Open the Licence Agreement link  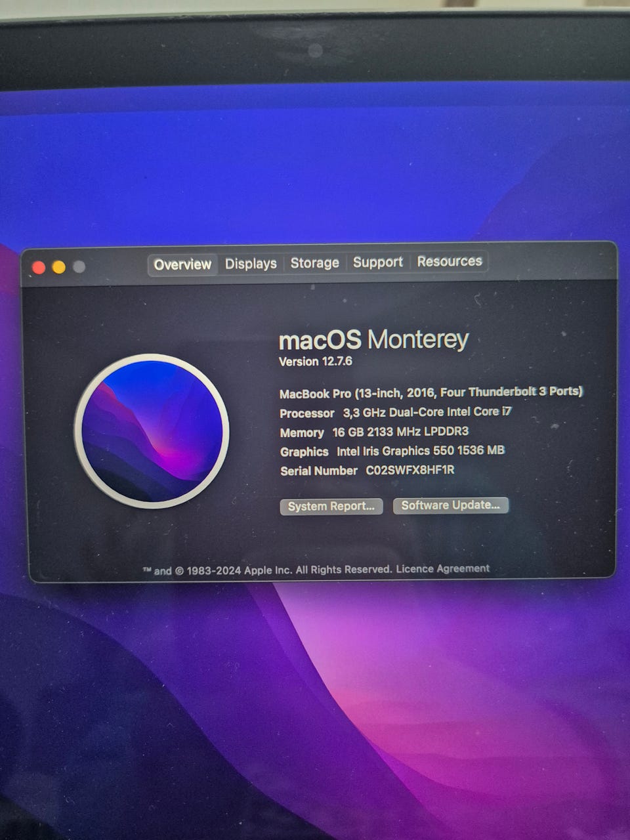click(442, 569)
